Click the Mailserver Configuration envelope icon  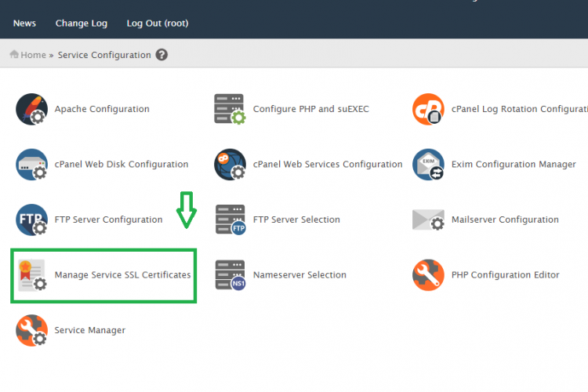pyautogui.click(x=428, y=220)
